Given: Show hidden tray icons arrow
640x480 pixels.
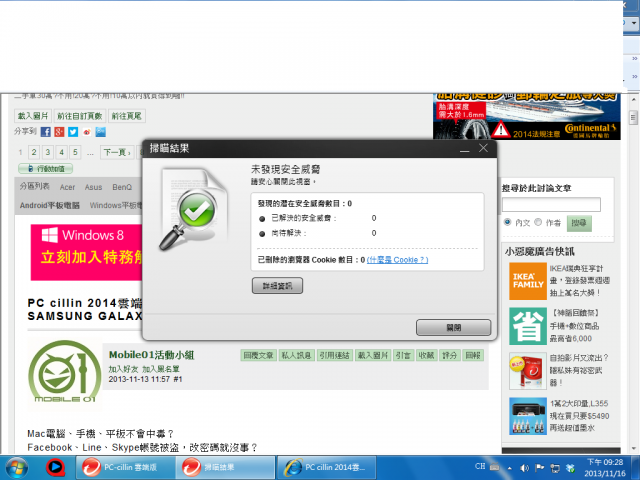Looking at the screenshot, I should pyautogui.click(x=509, y=468).
